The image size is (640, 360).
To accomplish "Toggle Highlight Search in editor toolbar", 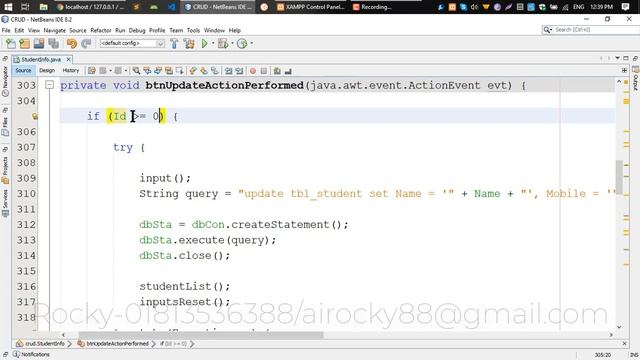I will 169,71.
